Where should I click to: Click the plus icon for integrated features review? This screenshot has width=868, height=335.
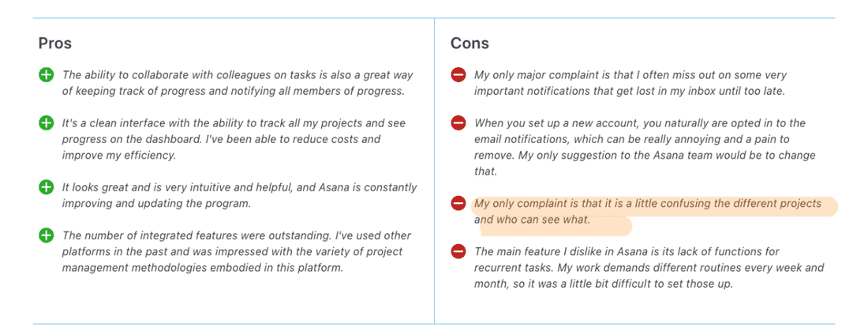click(x=46, y=235)
